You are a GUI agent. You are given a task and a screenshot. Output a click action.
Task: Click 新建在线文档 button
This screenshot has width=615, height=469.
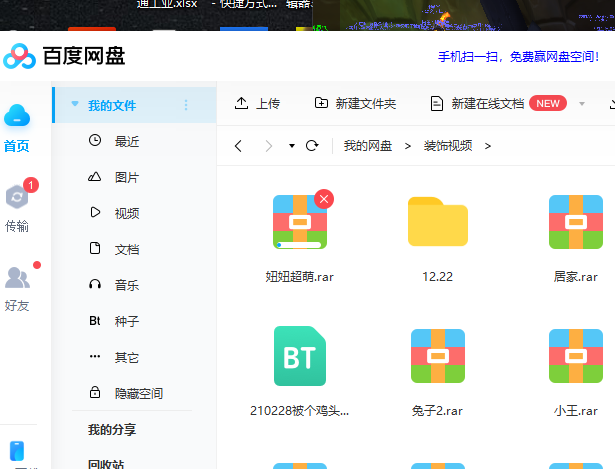point(478,103)
